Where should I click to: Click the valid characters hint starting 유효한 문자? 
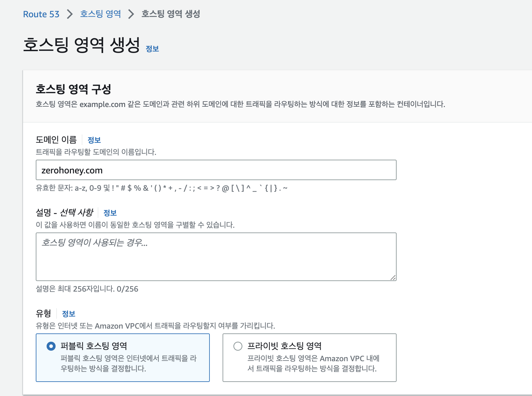click(162, 188)
